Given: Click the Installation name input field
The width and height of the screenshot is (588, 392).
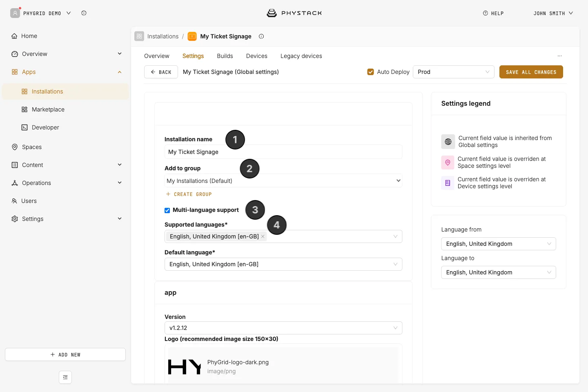Looking at the screenshot, I should pos(283,152).
